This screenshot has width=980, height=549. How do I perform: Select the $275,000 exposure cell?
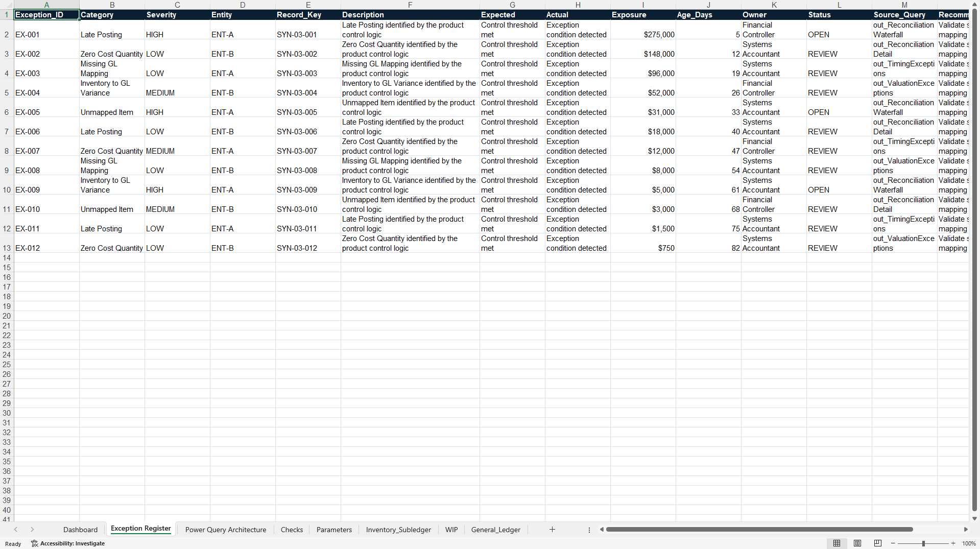click(643, 30)
